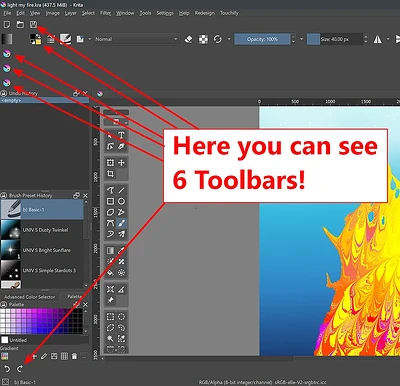Open the Layer menu
Viewport: 400px width, 386px height.
pyautogui.click(x=70, y=13)
